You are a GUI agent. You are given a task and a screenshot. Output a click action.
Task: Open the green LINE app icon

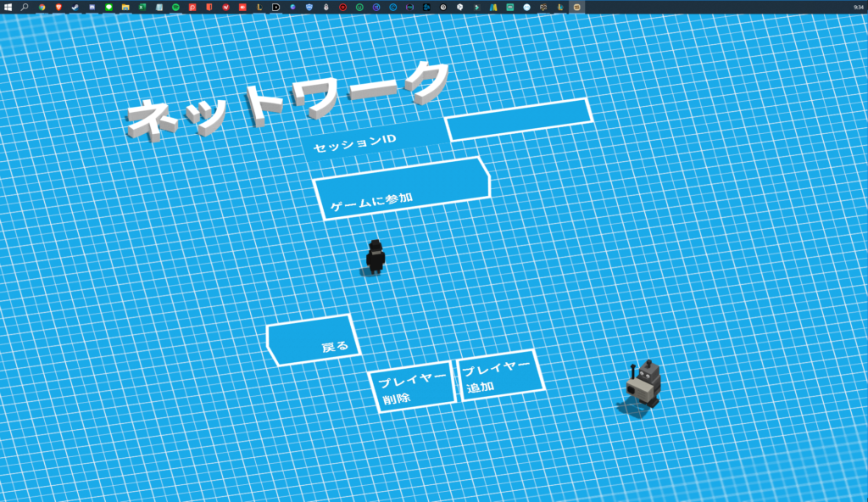(108, 7)
